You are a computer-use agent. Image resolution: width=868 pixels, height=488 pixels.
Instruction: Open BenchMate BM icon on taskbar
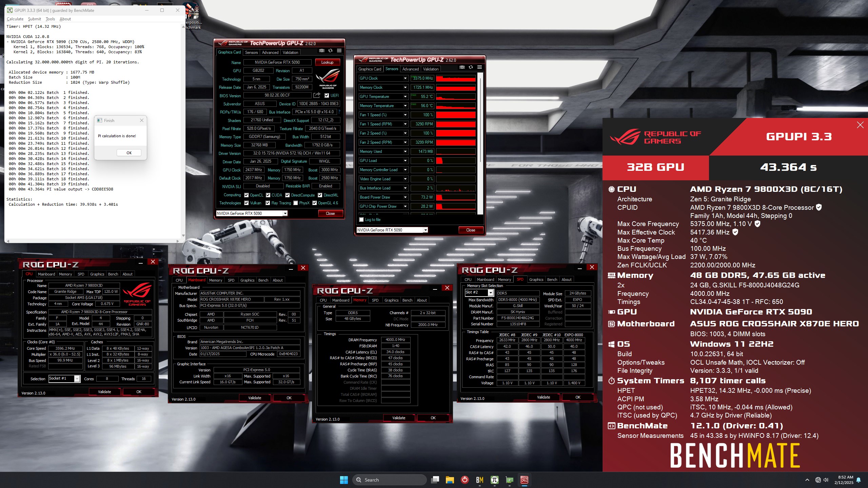480,480
